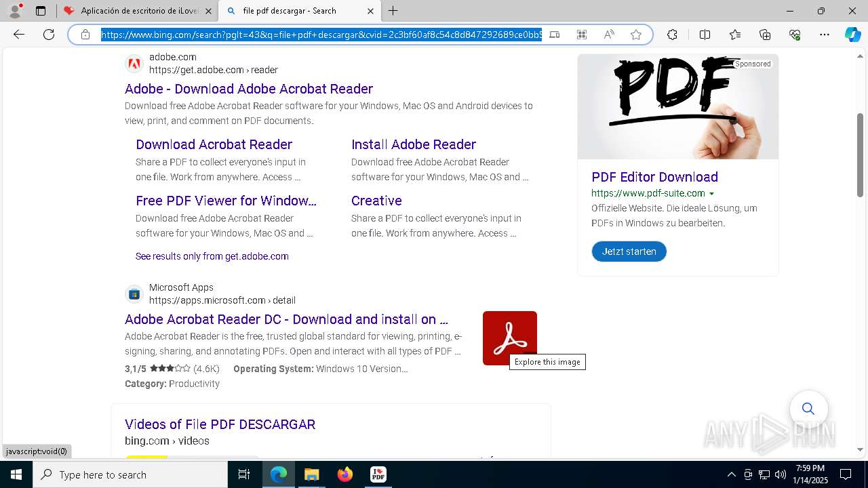This screenshot has width=868, height=488.
Task: Open Adobe Acrobat Reader DC Microsoft Apps result
Action: coord(286,319)
